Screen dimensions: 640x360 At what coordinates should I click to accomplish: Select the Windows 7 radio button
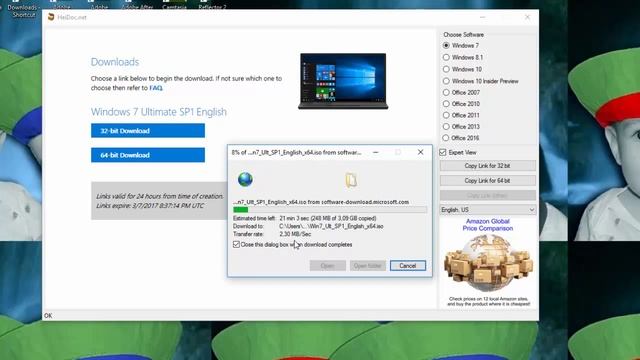(x=446, y=45)
